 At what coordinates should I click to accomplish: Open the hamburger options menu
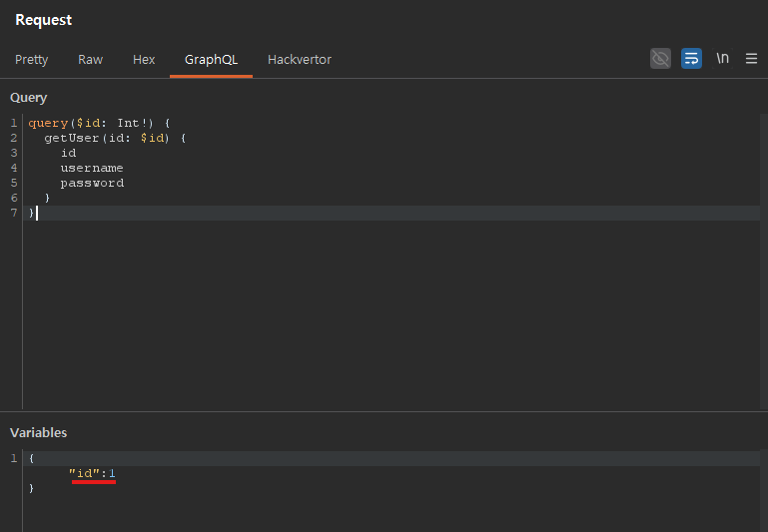click(751, 59)
